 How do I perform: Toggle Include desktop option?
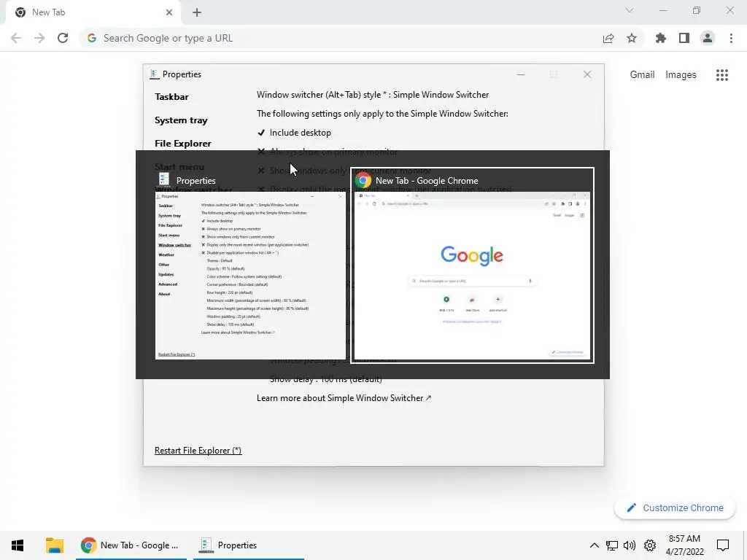(x=294, y=133)
